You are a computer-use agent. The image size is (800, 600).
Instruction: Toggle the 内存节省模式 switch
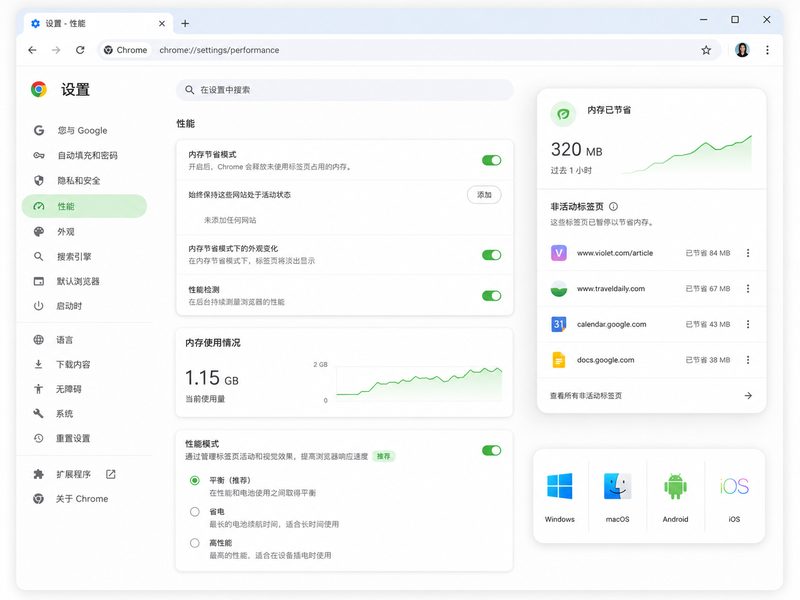pyautogui.click(x=491, y=160)
